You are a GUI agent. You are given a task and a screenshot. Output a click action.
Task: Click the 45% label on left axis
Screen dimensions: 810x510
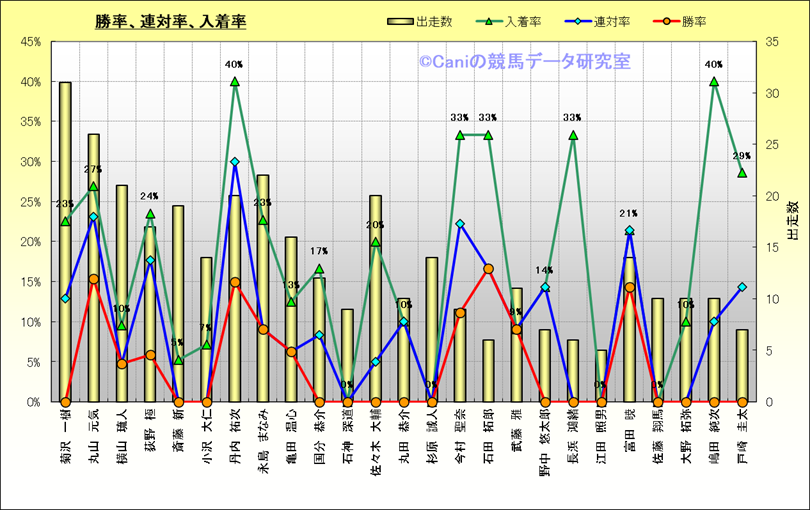(x=29, y=42)
